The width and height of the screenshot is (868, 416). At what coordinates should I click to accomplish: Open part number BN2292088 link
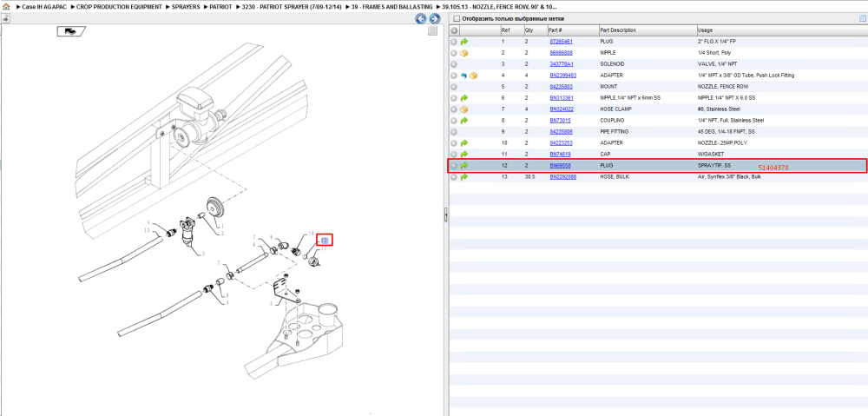[563, 176]
